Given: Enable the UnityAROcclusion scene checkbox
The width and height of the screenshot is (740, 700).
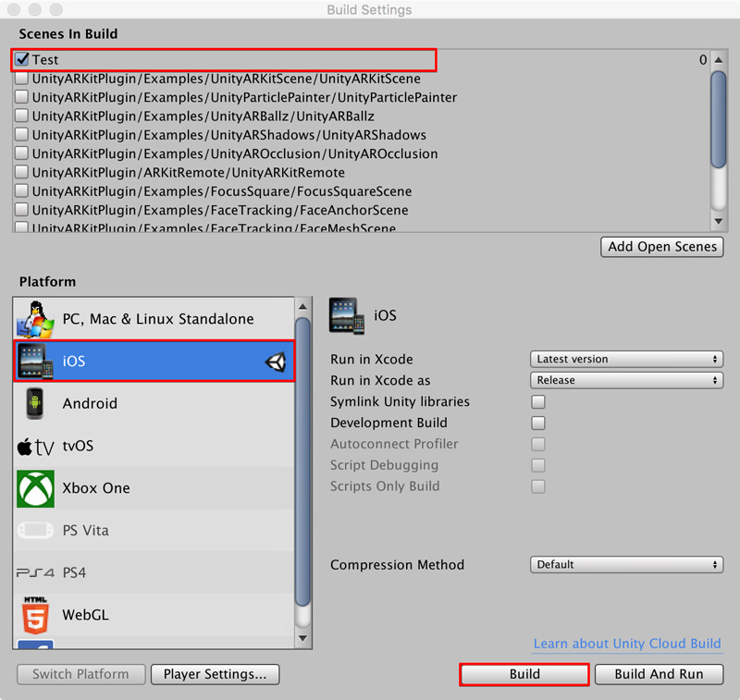Looking at the screenshot, I should point(21,154).
